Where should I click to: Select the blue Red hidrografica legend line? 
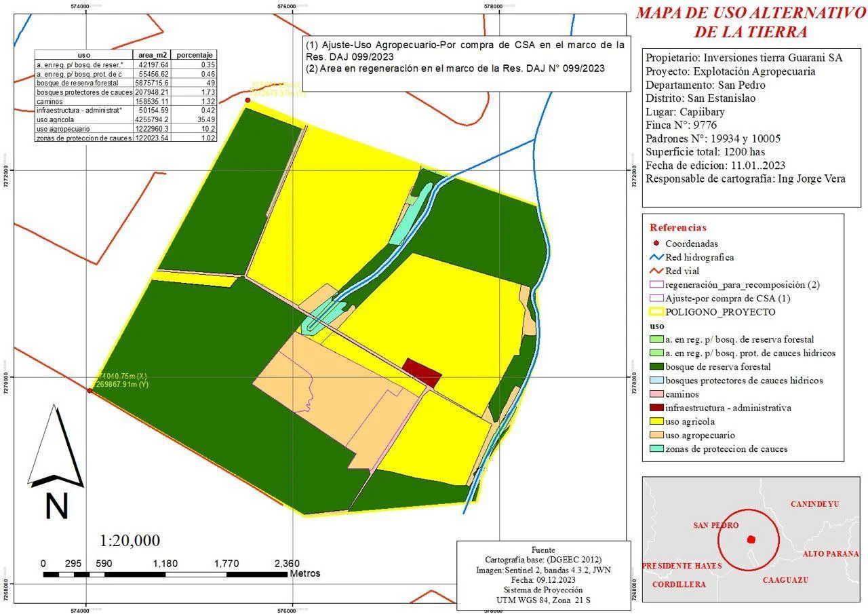pos(656,257)
